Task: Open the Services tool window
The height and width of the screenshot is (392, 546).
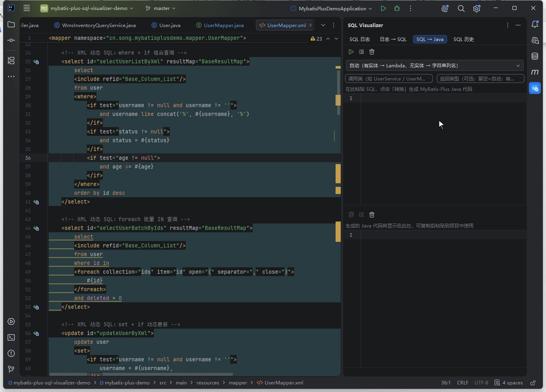Action: (11, 322)
